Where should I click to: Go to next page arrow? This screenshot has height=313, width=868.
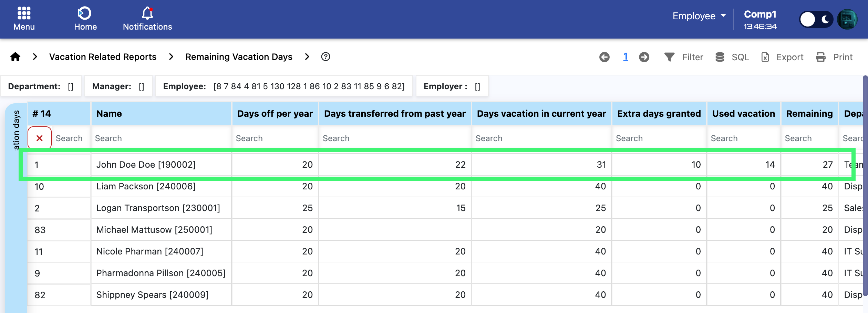tap(644, 57)
